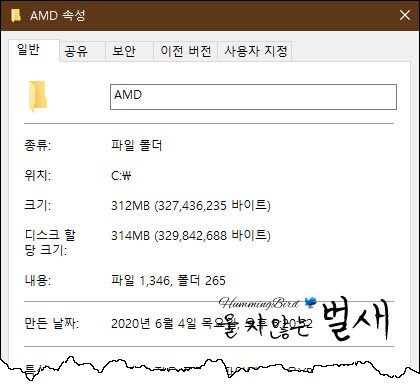Viewport: 420px width, 387px height.
Task: Click the folder name field containing AMD
Action: [x=253, y=97]
